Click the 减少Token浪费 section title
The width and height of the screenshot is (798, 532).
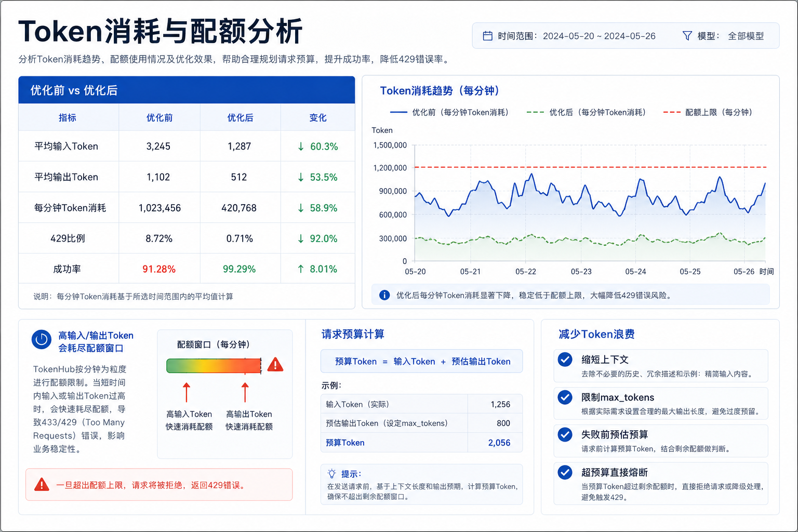tap(596, 334)
